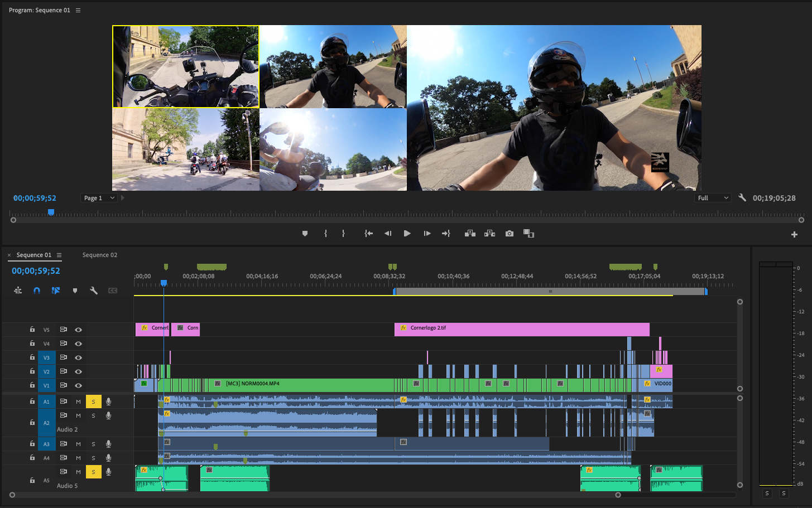Toggle the Solo button on track A1
812x508 pixels.
93,401
